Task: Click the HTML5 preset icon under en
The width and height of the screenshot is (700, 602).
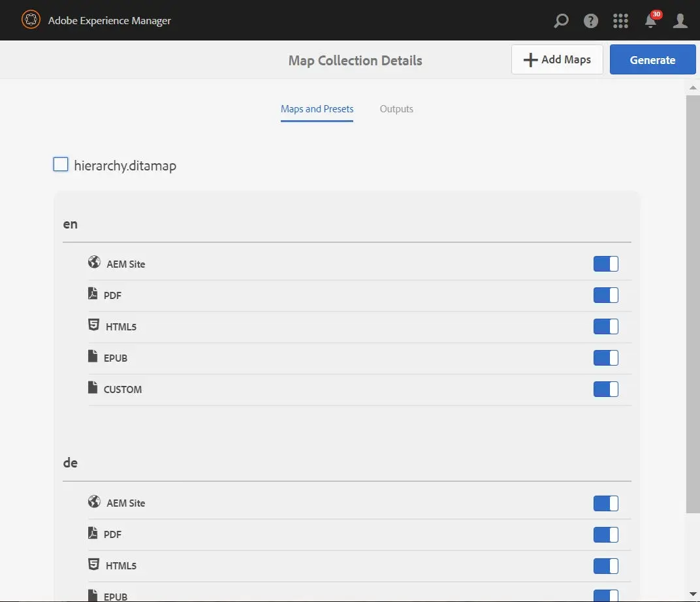Action: click(93, 325)
